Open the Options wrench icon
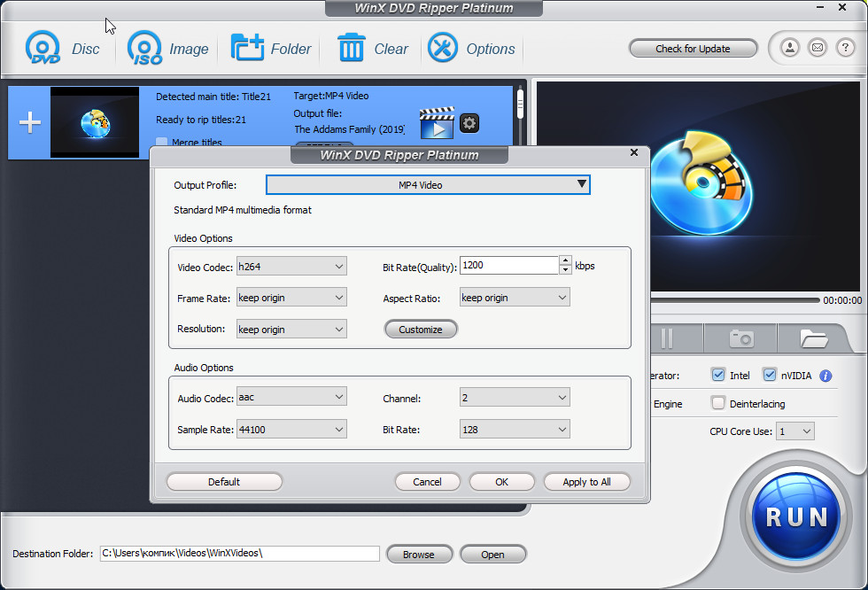Image resolution: width=868 pixels, height=590 pixels. coord(442,48)
